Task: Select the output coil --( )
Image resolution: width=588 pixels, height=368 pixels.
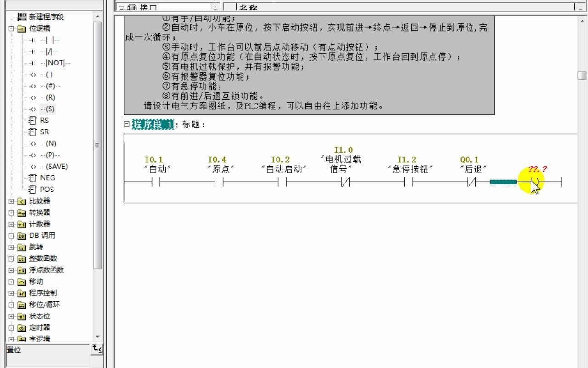Action: [46, 75]
